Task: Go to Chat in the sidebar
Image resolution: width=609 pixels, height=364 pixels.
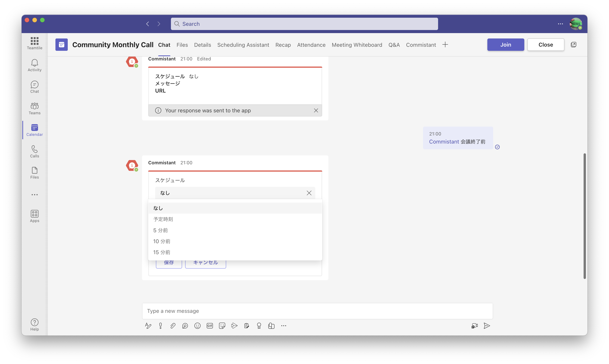Action: point(35,87)
